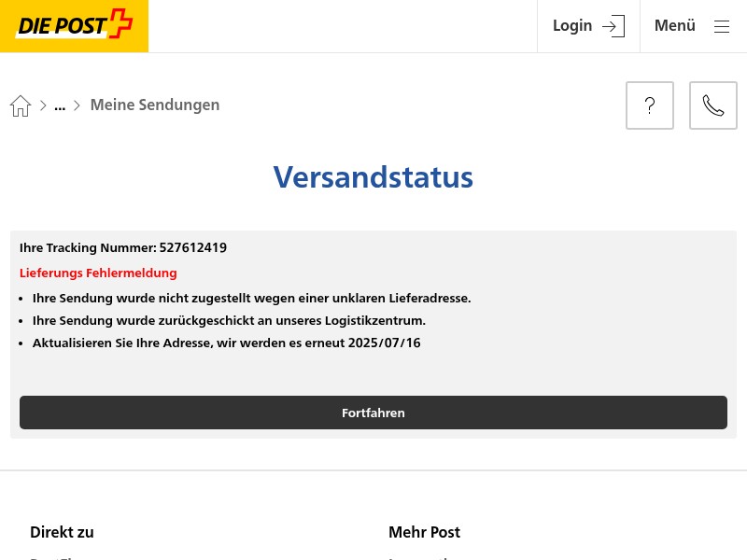Click the Fortfahren button
The height and width of the screenshot is (560, 747).
tap(373, 413)
